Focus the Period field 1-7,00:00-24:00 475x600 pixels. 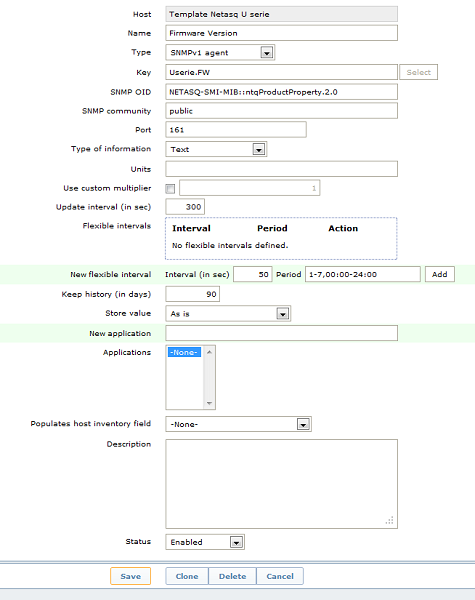click(362, 274)
